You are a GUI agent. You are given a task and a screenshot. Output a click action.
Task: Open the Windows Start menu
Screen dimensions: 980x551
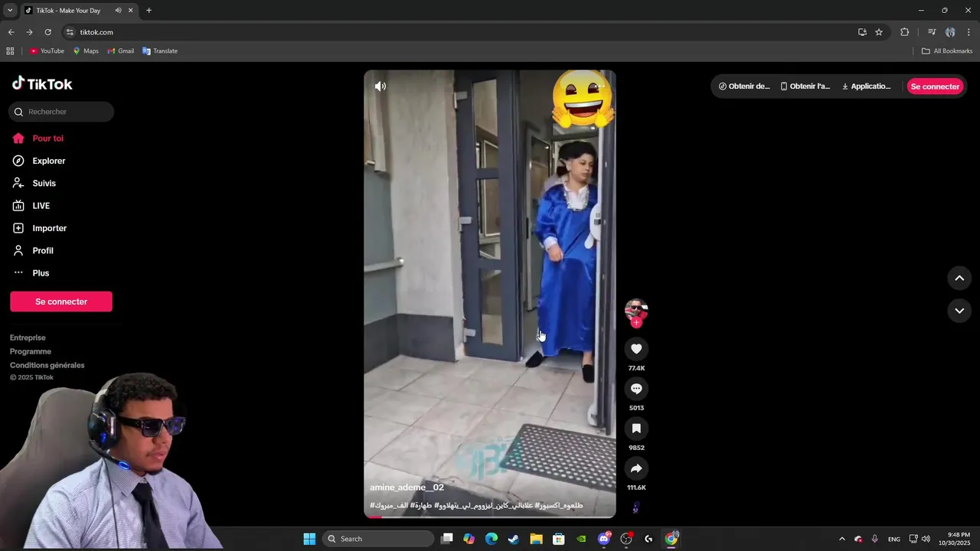309,539
